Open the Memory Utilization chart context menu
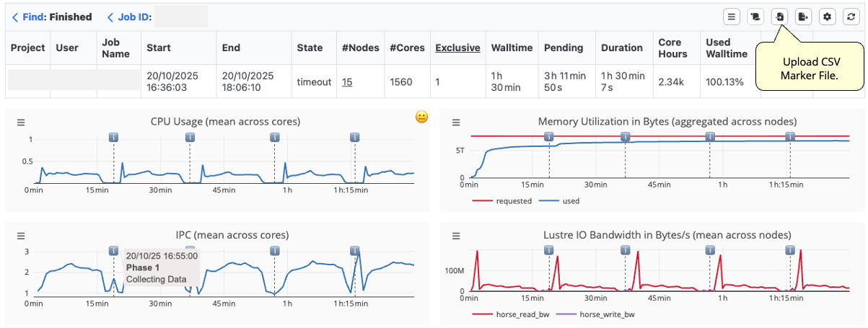This screenshot has height=328, width=868. pos(456,123)
